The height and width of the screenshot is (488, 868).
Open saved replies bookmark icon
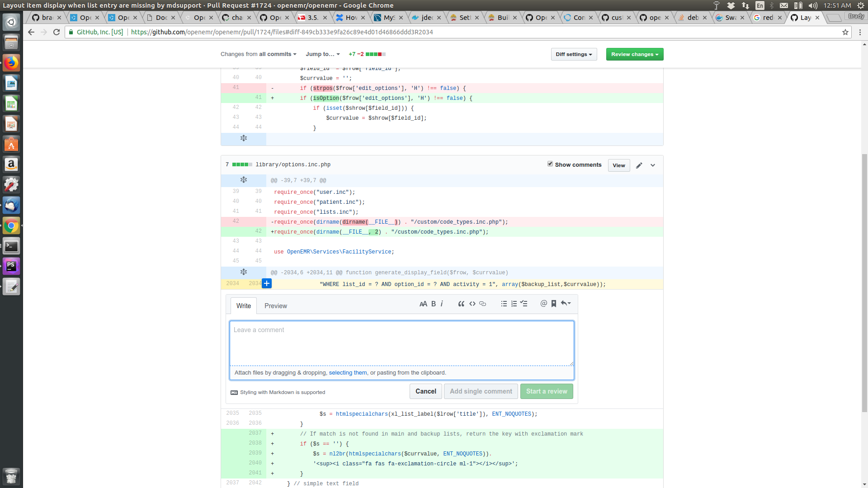tap(553, 304)
